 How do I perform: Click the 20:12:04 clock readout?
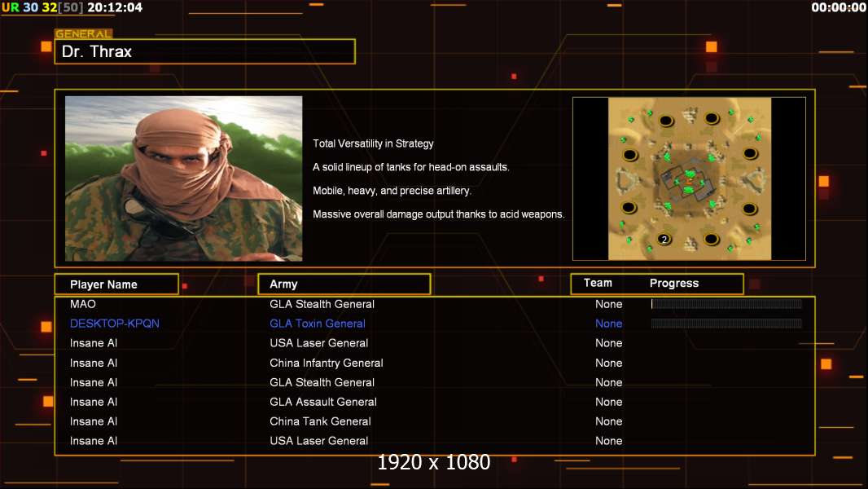(x=115, y=7)
